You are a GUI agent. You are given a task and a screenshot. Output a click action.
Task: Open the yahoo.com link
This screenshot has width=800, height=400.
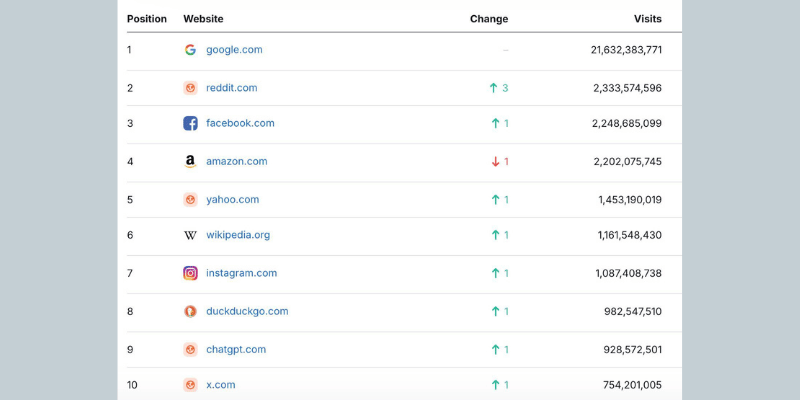click(x=233, y=199)
